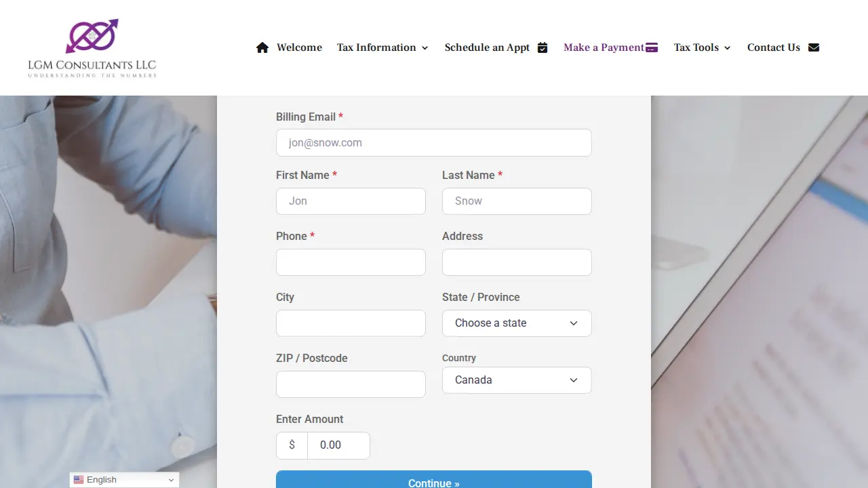Screen dimensions: 868x488
Task: Click into the Address field
Action: (x=517, y=262)
